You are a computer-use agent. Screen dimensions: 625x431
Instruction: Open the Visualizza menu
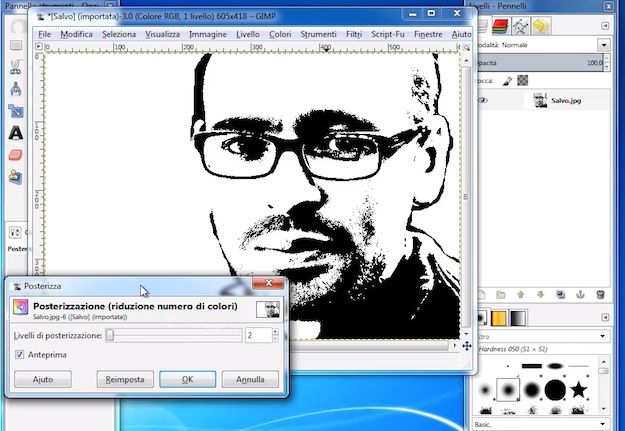click(162, 34)
